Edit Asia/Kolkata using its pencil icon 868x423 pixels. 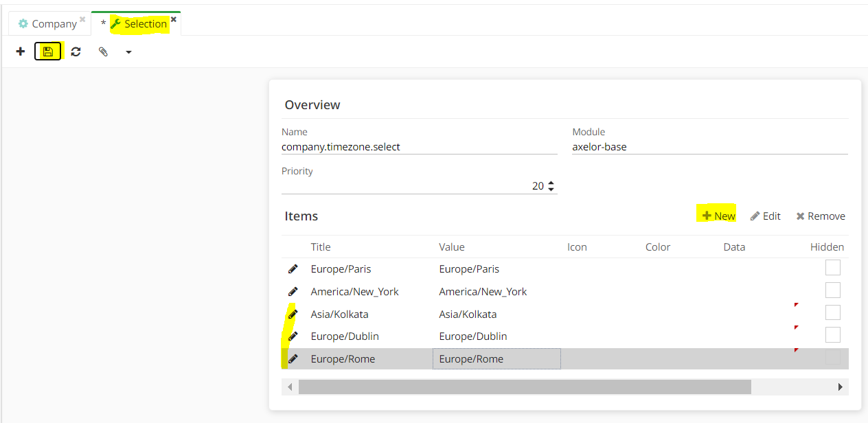coord(293,313)
